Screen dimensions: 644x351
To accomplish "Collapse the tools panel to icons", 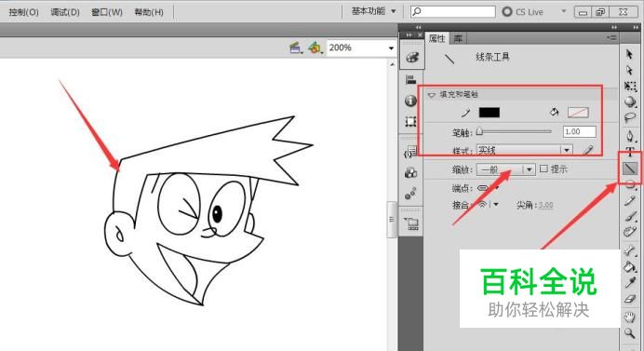I will coord(636,27).
